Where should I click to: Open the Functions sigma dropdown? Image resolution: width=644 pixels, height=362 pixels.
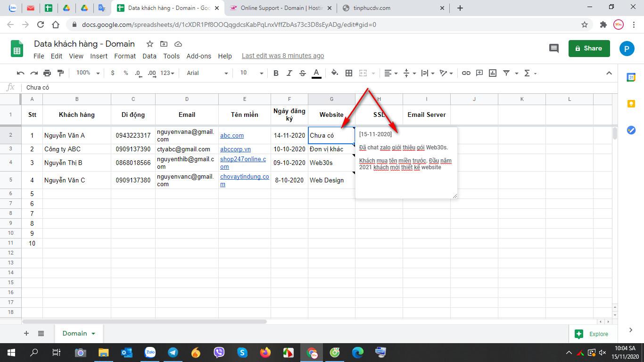point(530,73)
